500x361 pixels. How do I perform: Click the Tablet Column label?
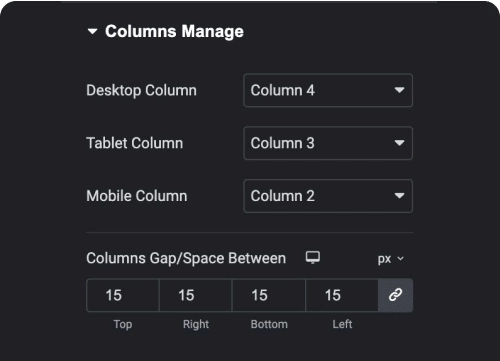click(135, 143)
